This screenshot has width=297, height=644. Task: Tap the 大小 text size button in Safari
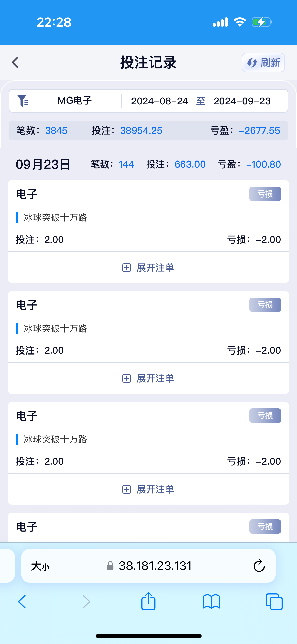pos(40,566)
